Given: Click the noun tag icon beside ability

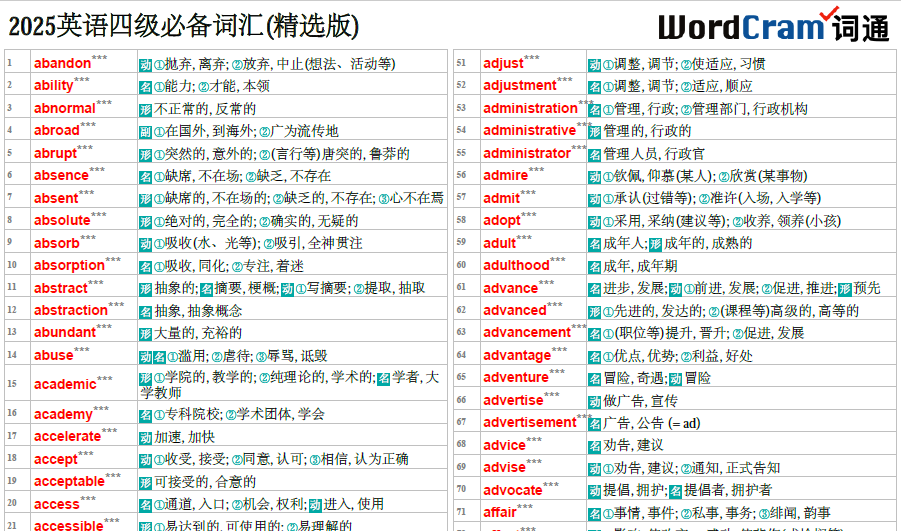Looking at the screenshot, I should [145, 87].
